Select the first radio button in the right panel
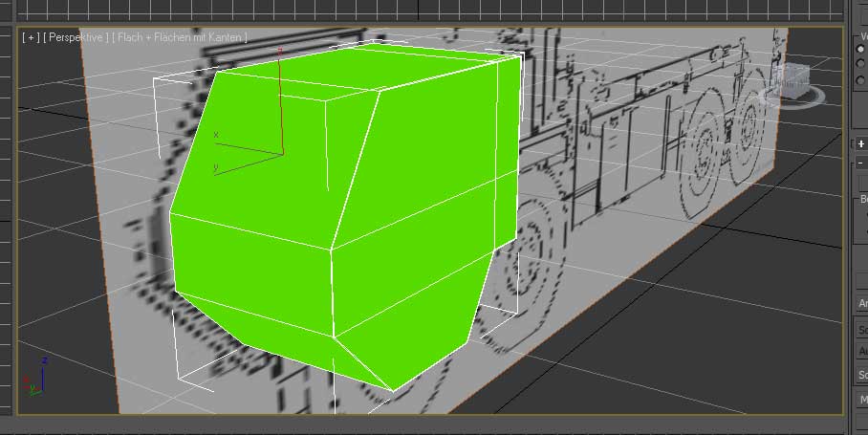The image size is (868, 435). pyautogui.click(x=861, y=48)
